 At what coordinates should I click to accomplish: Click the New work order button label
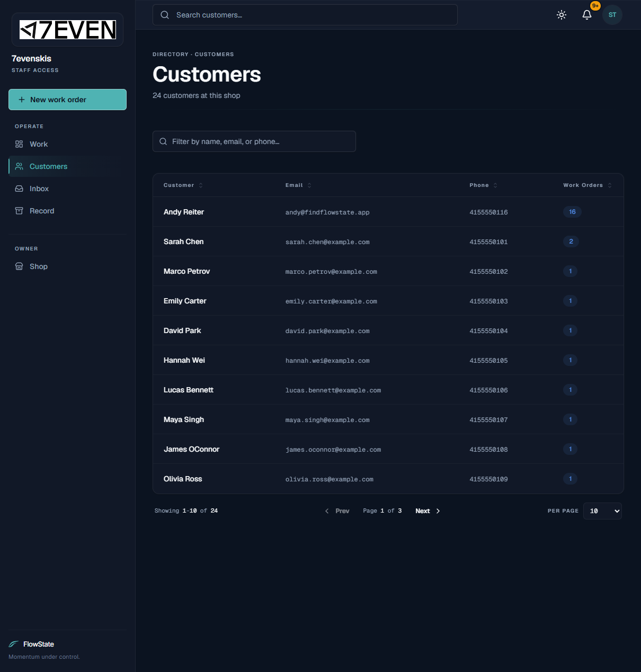58,100
